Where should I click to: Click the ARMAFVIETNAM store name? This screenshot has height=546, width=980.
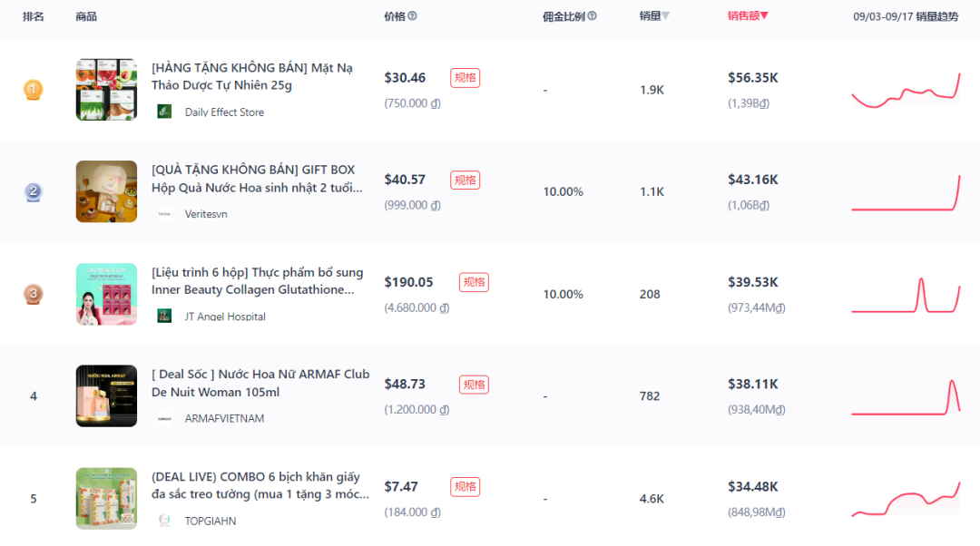(224, 418)
